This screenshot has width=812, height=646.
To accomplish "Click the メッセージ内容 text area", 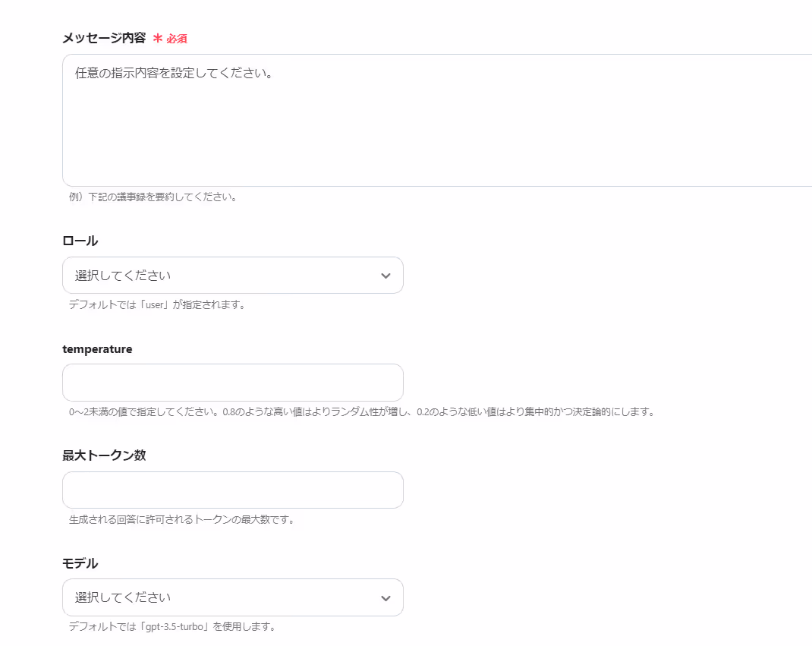I will tap(437, 120).
